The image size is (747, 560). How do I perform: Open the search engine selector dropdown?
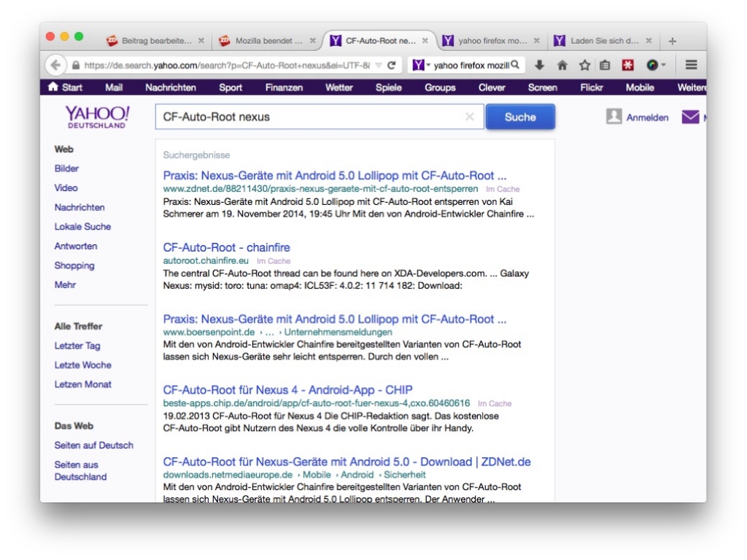[421, 65]
